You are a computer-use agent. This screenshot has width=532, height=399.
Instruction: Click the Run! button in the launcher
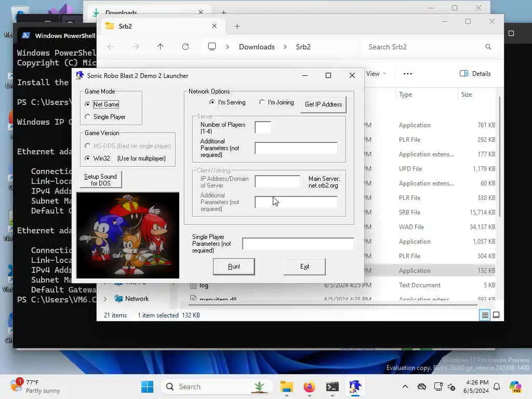[234, 267]
